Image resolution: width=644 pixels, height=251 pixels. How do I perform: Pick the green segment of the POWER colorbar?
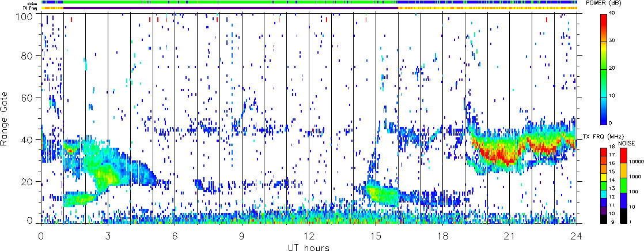point(604,82)
